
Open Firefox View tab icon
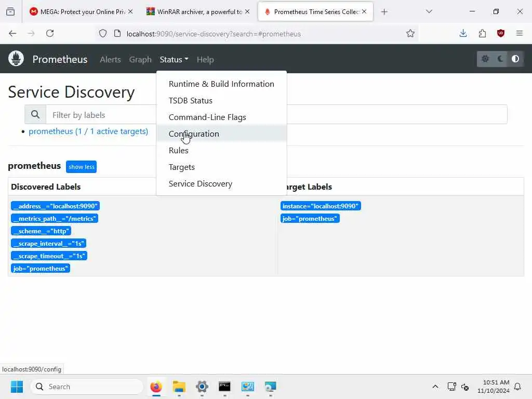[10, 12]
